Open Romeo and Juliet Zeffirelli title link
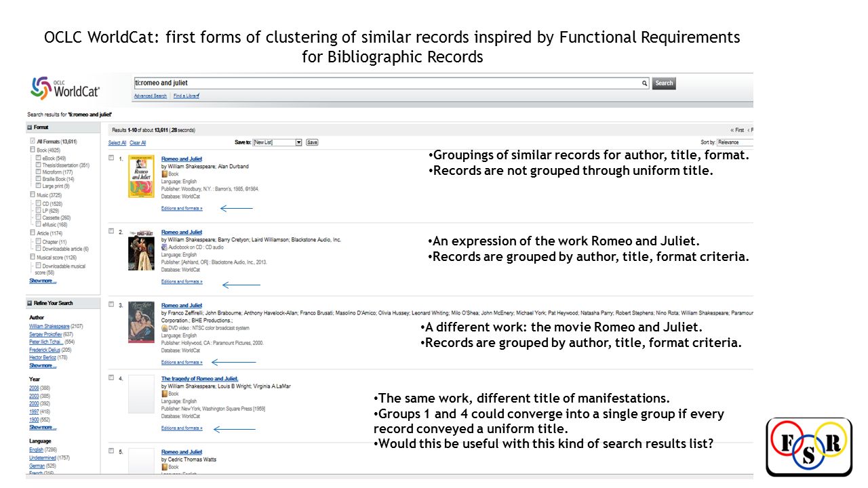This screenshot has height=488, width=868. 182,305
